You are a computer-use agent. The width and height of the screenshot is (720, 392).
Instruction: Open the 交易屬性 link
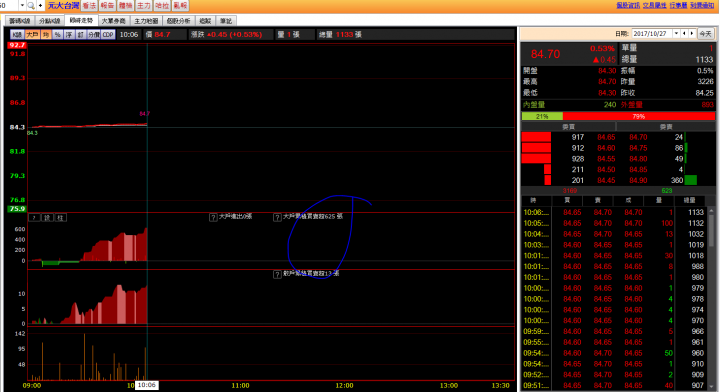click(x=654, y=5)
